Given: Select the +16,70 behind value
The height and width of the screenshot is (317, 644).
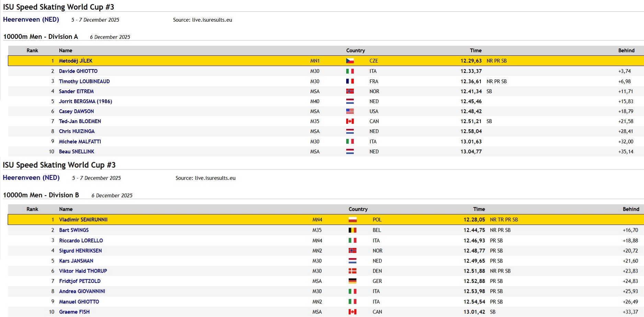Looking at the screenshot, I should pos(630,230).
